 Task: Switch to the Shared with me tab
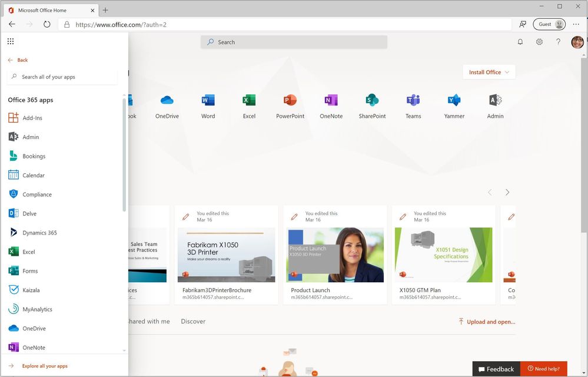(149, 322)
